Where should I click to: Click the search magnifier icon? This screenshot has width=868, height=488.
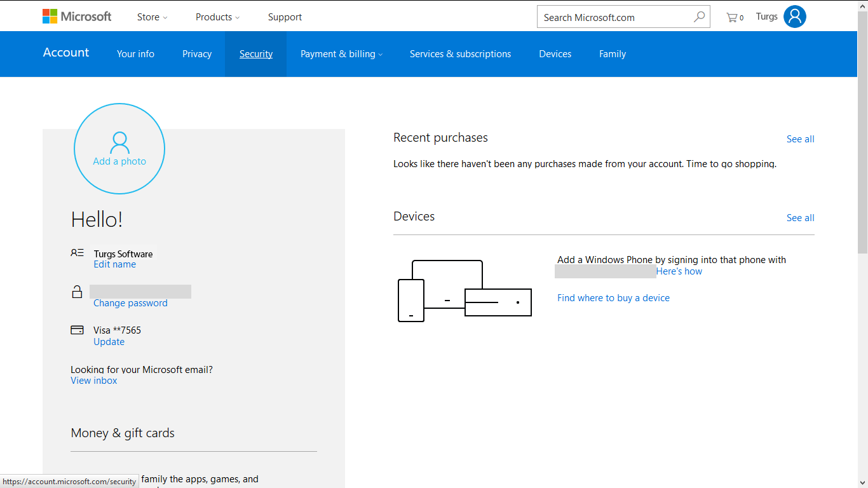(699, 17)
